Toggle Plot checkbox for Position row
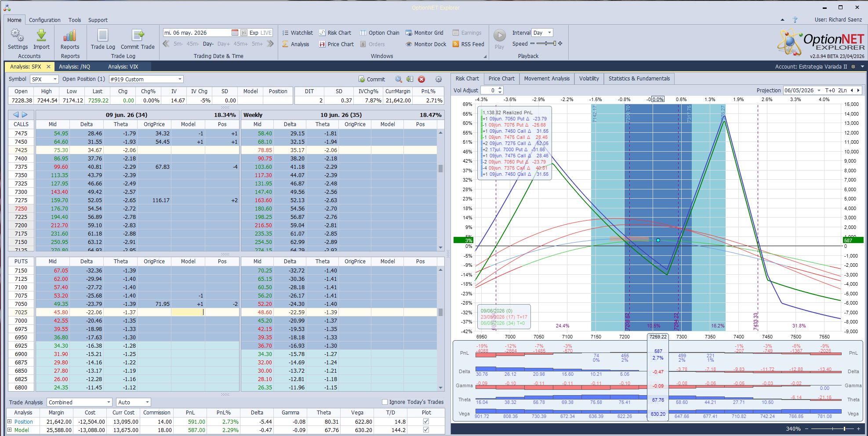Viewport: 868px width, 436px height. (x=426, y=421)
